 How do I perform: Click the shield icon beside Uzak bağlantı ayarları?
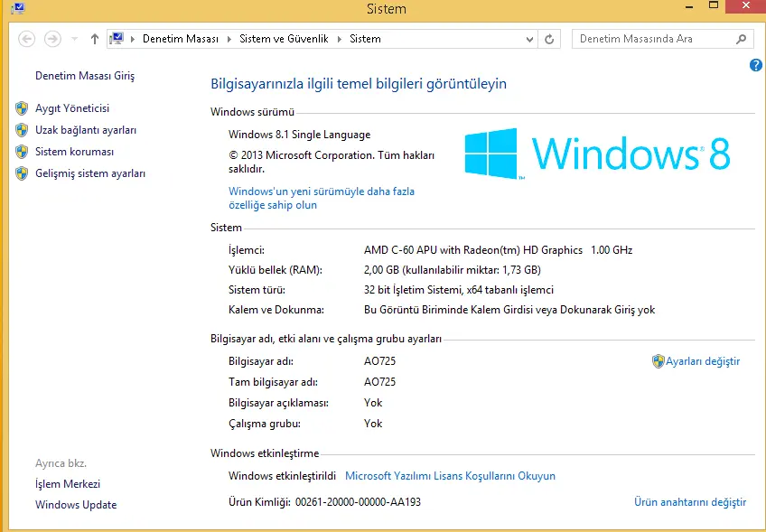pos(22,130)
